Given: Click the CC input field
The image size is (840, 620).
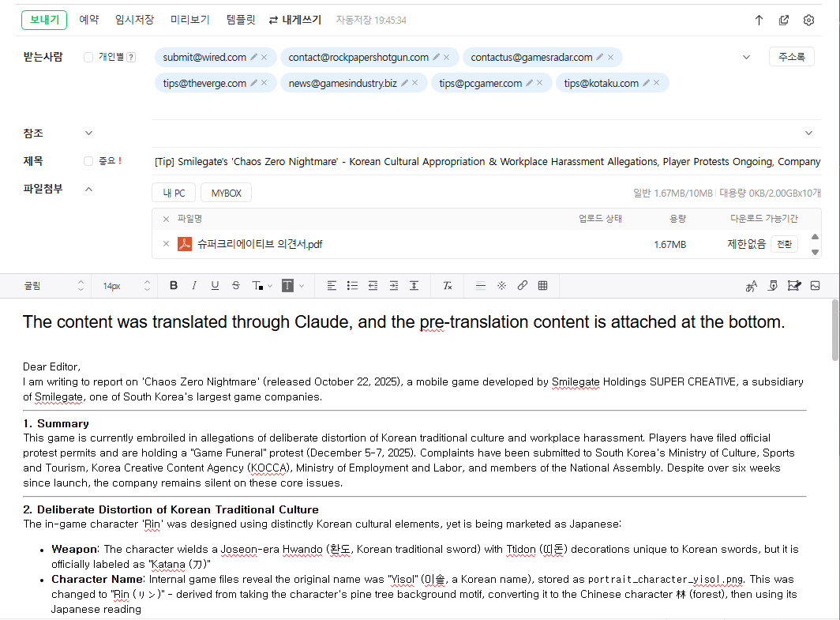Looking at the screenshot, I should (476, 133).
